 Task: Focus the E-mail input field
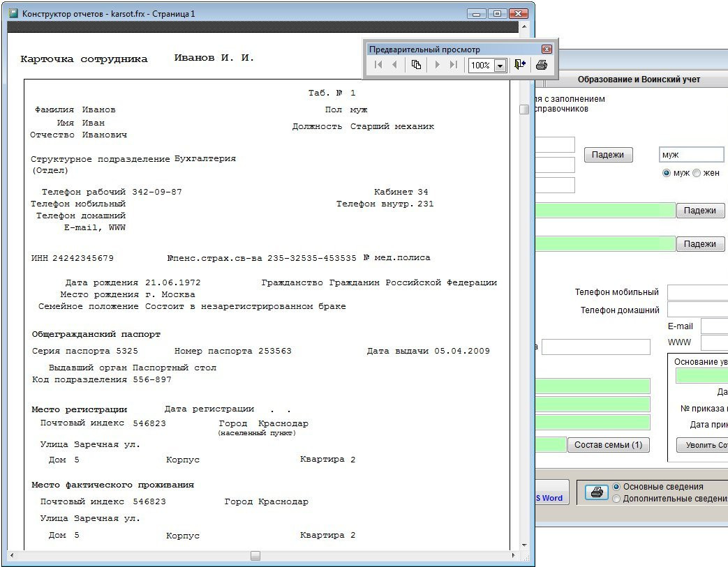tap(715, 326)
